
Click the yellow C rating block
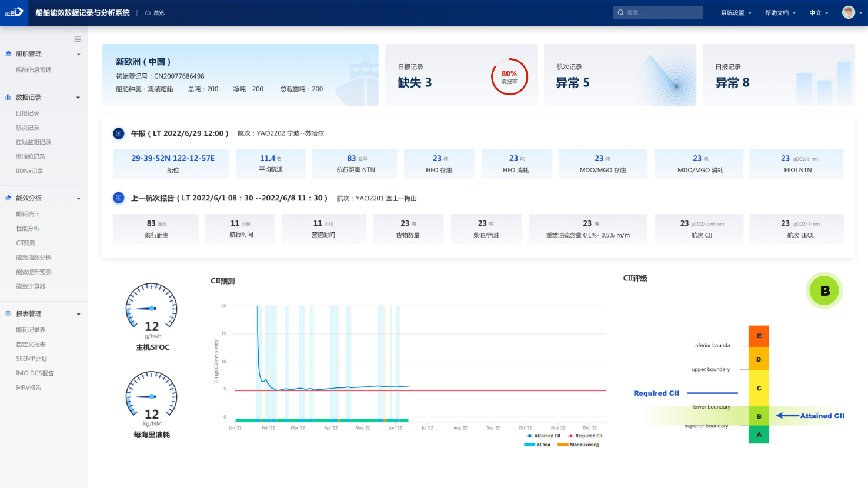(759, 388)
